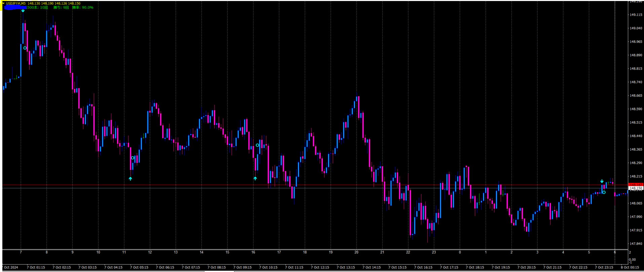Click the 148.065 price axis label
The image size is (644, 272).
click(636, 203)
